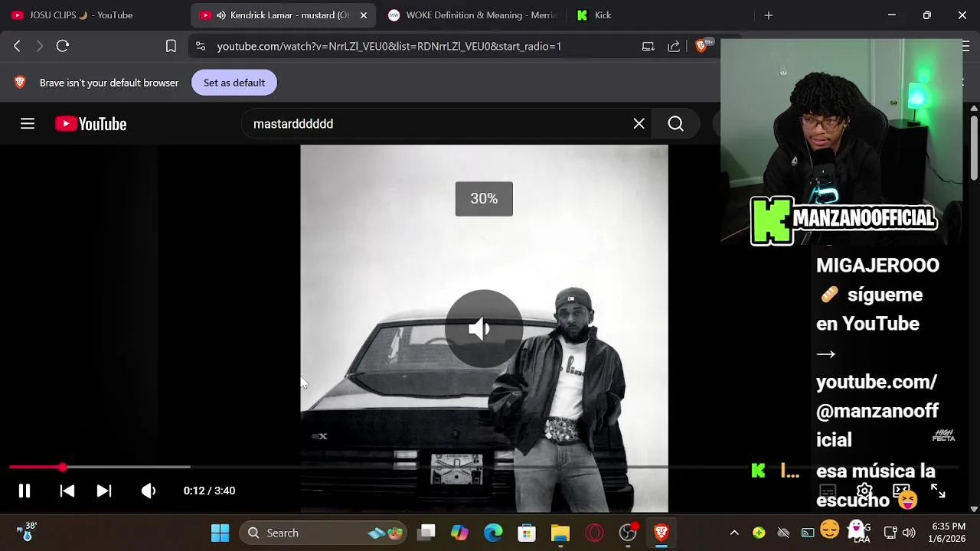Open the Windows Start menu
Screen dimensions: 980x551
(x=220, y=533)
